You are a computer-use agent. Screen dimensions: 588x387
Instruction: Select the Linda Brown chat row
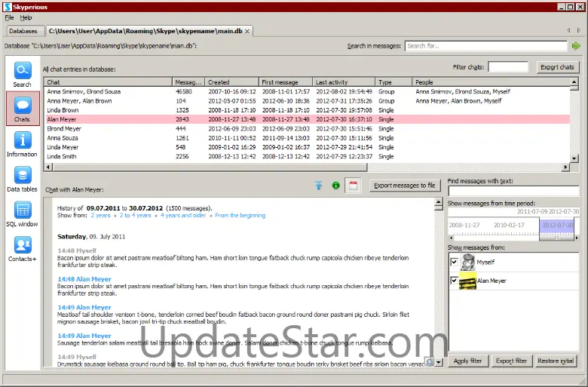[x=307, y=110]
